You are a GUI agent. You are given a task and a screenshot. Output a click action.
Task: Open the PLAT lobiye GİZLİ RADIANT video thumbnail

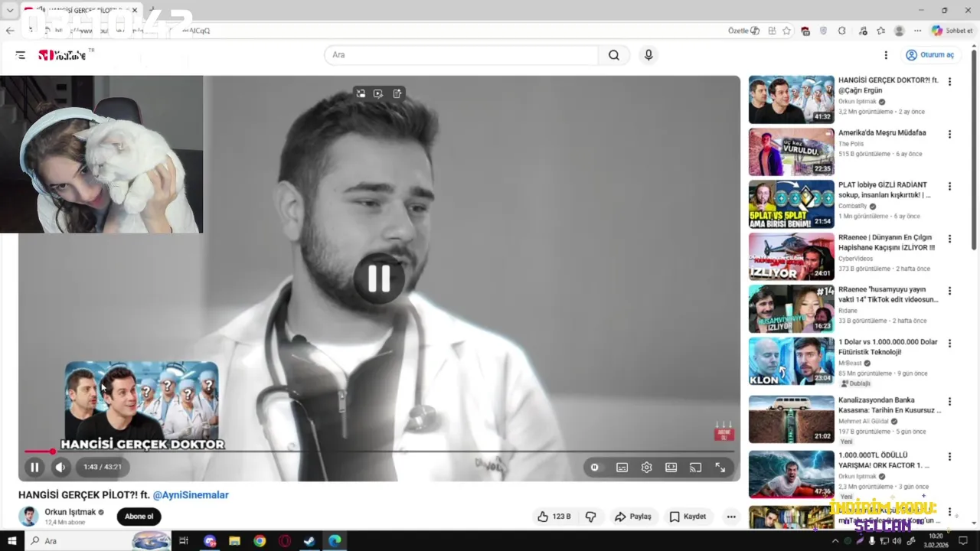tap(791, 204)
